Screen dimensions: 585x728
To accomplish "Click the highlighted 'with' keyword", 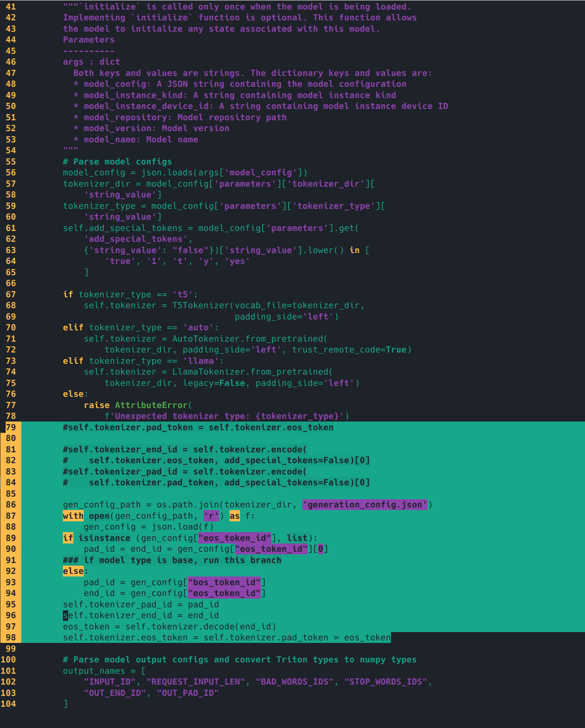I will pyautogui.click(x=73, y=516).
